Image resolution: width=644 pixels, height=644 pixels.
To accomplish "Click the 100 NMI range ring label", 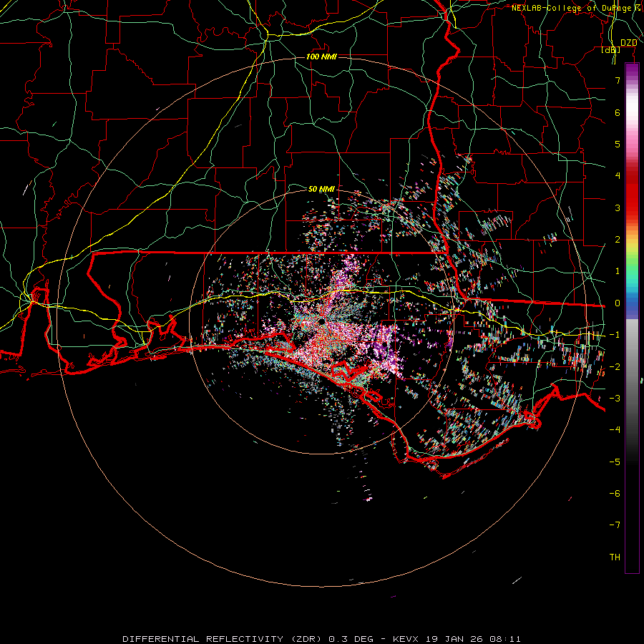I will coord(321,57).
